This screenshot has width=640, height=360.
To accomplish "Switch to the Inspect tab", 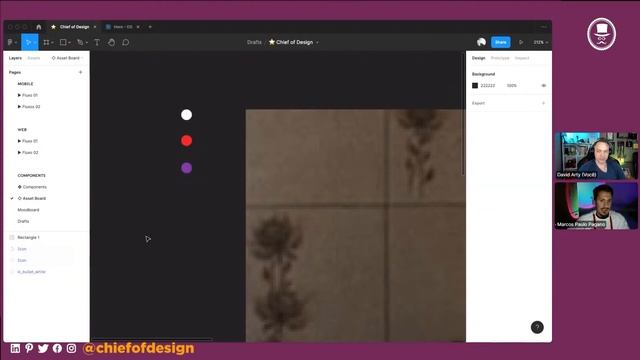I will click(522, 58).
